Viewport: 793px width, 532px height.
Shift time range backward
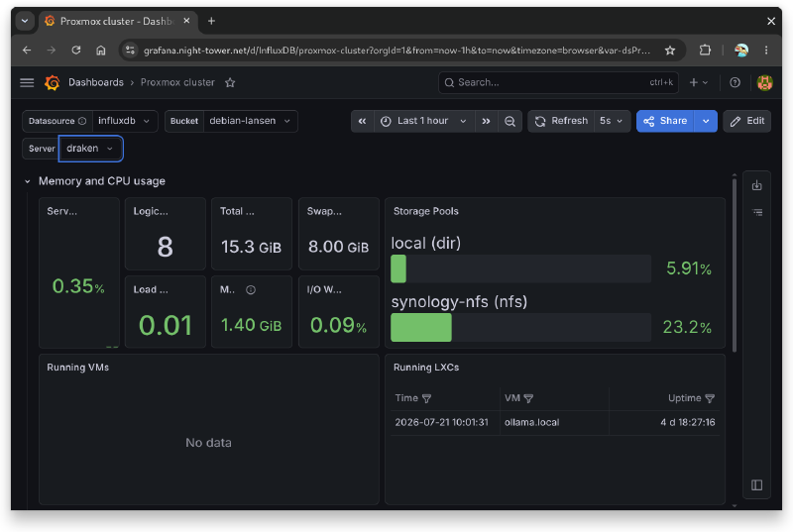(362, 121)
